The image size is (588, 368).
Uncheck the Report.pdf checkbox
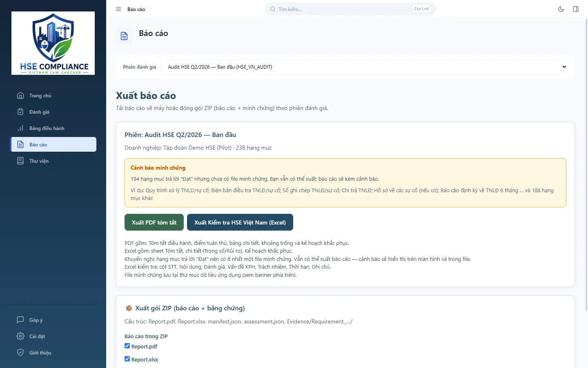[x=127, y=346]
